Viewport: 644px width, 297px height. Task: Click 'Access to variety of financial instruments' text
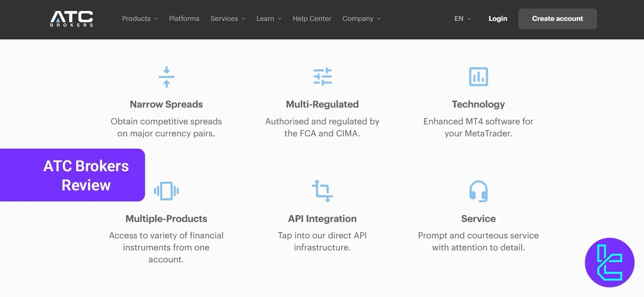[x=166, y=248]
